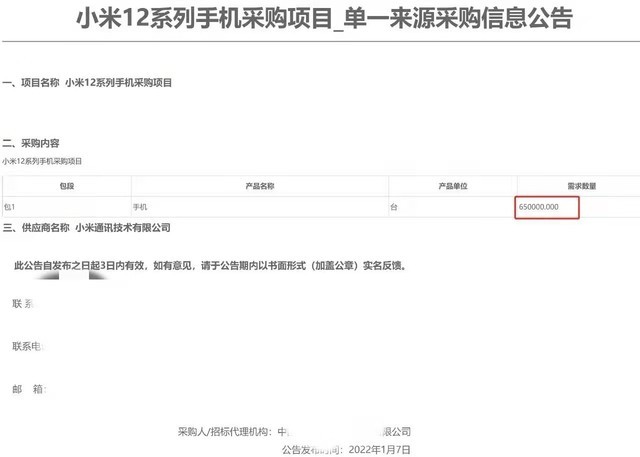The width and height of the screenshot is (640, 457).
Task: Click supplier name 小米通讯技术有限公司
Action: (x=123, y=228)
